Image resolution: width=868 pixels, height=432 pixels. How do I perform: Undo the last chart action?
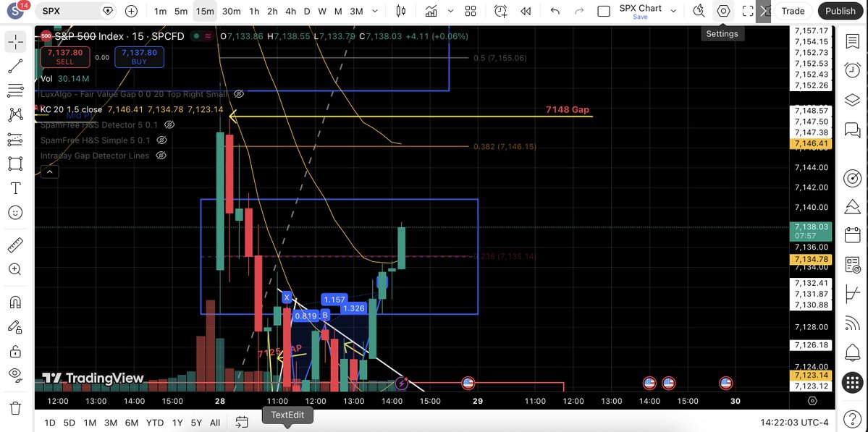(555, 11)
